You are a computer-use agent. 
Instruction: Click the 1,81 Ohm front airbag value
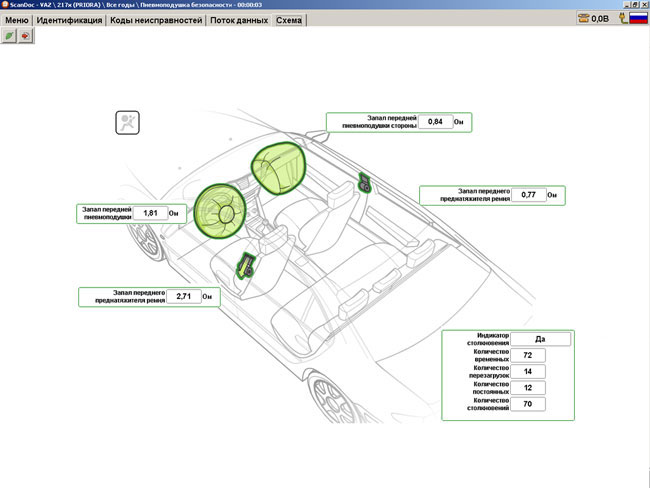pyautogui.click(x=151, y=213)
